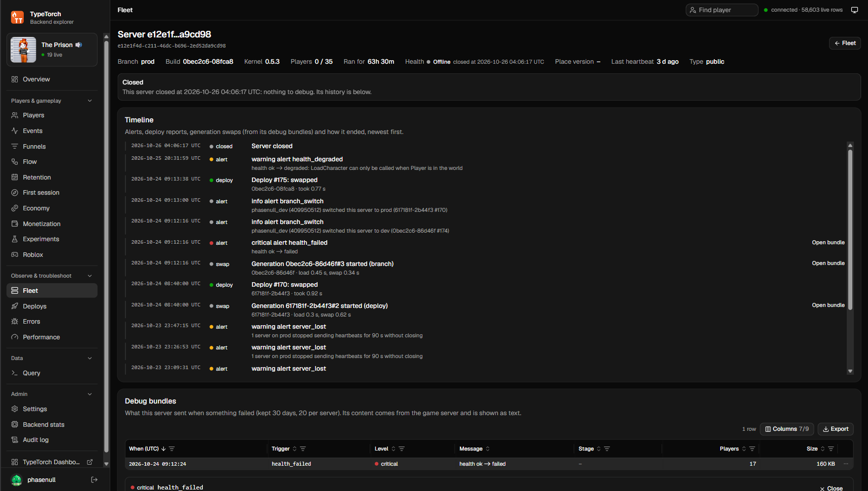Open the Overview page from the sidebar
The width and height of the screenshot is (868, 491).
pyautogui.click(x=52, y=79)
